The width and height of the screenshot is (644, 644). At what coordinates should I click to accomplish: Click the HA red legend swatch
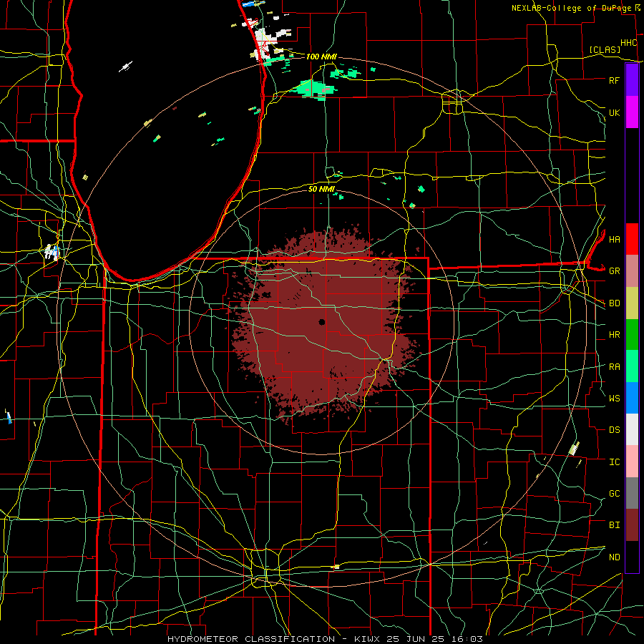pyautogui.click(x=632, y=239)
